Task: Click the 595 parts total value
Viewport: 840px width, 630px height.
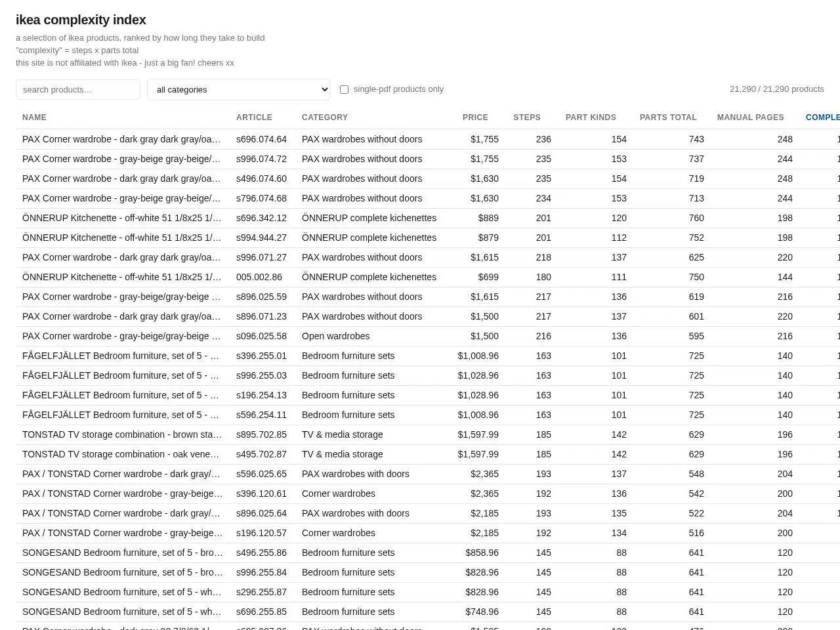Action: [x=696, y=336]
